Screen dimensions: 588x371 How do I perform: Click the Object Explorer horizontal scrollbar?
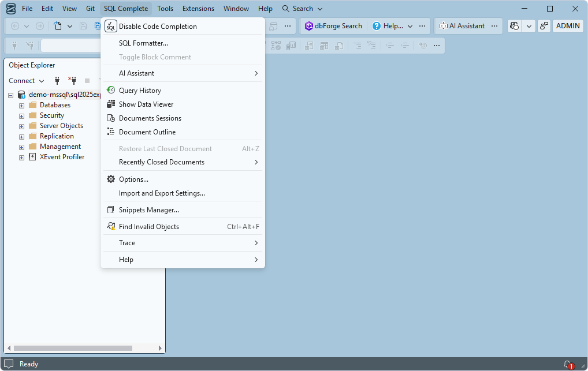coord(73,348)
